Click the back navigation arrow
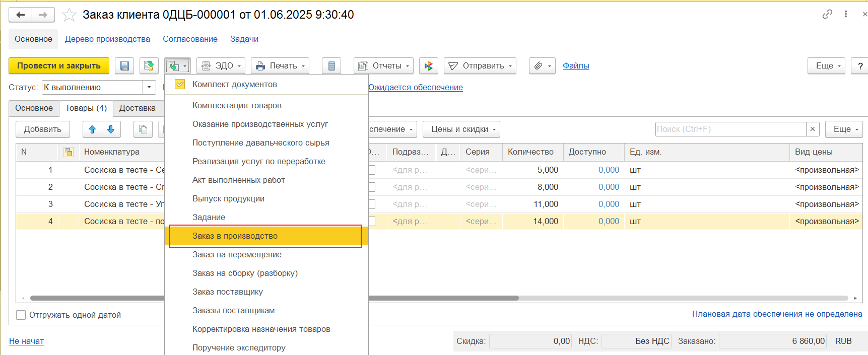Image resolution: width=868 pixels, height=355 pixels. click(x=21, y=15)
